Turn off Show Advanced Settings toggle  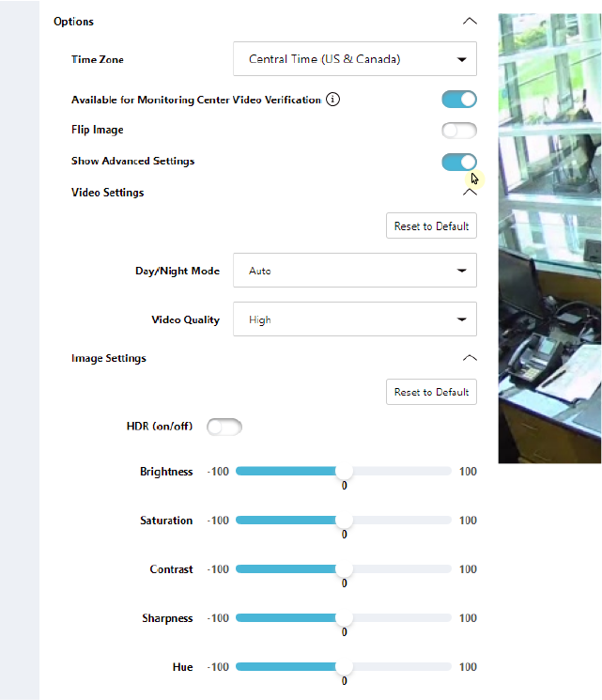point(459,162)
